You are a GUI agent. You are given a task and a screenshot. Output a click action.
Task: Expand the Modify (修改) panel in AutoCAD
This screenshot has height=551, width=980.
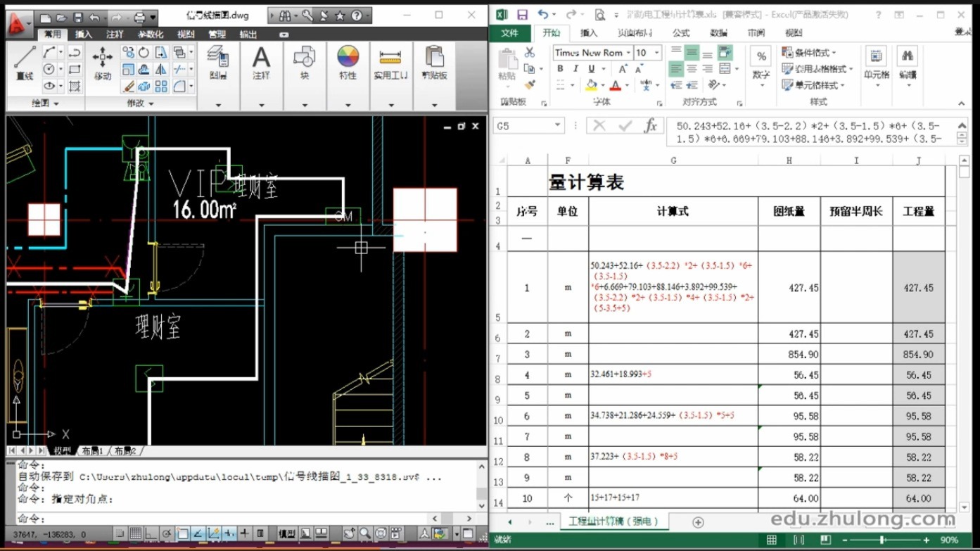(x=140, y=103)
